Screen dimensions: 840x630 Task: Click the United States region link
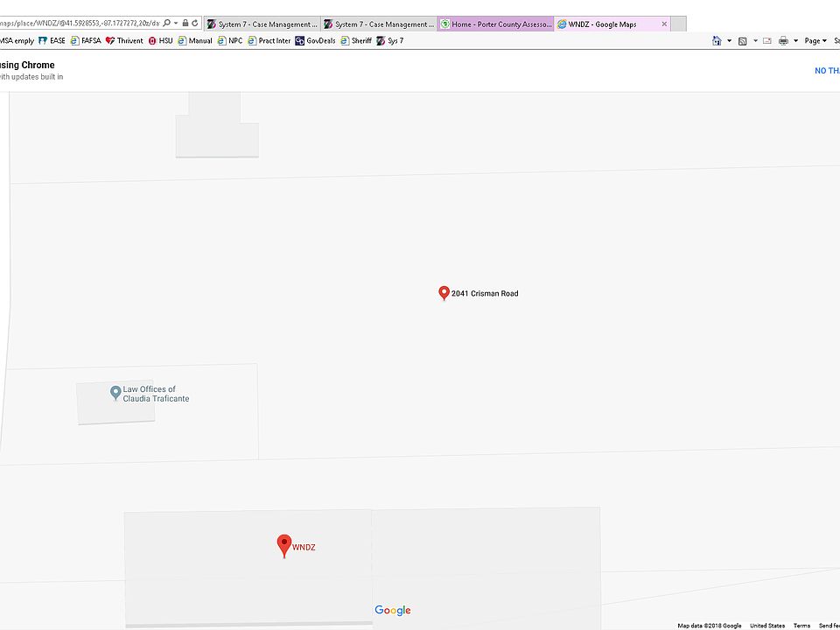[x=767, y=626]
